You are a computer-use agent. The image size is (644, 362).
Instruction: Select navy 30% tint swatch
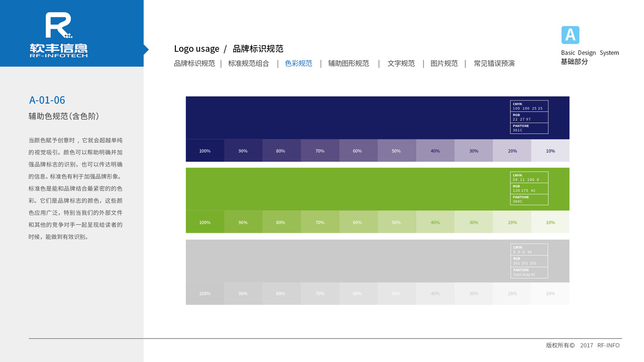point(474,151)
